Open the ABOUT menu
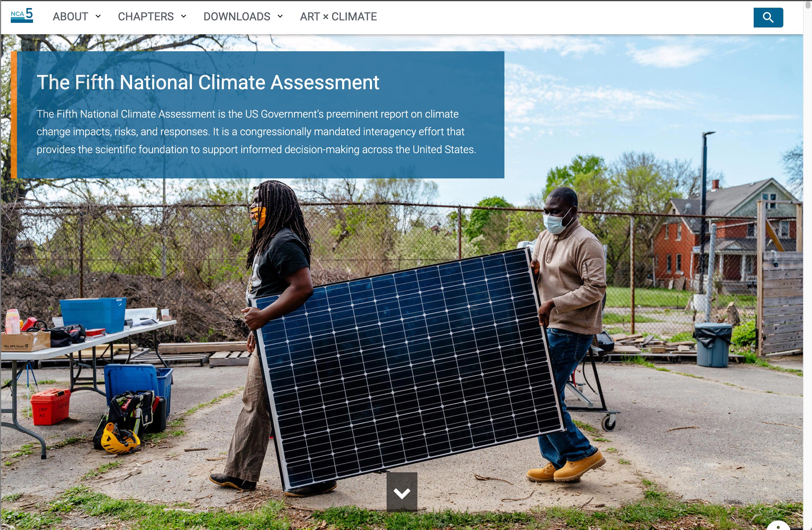This screenshot has width=812, height=530. pyautogui.click(x=70, y=16)
